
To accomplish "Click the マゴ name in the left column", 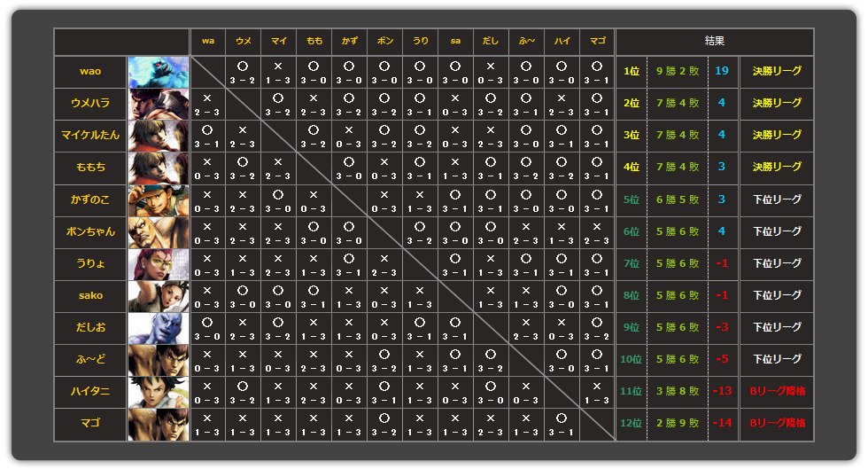I will 90,423.
